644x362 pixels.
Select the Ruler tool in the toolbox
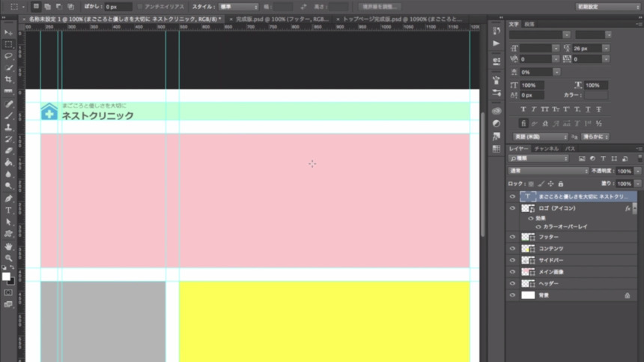pos(8,91)
